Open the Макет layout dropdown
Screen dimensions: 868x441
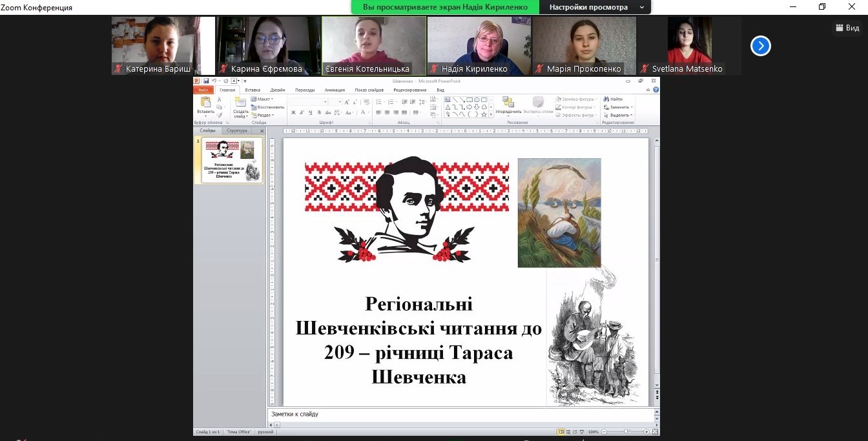(262, 99)
